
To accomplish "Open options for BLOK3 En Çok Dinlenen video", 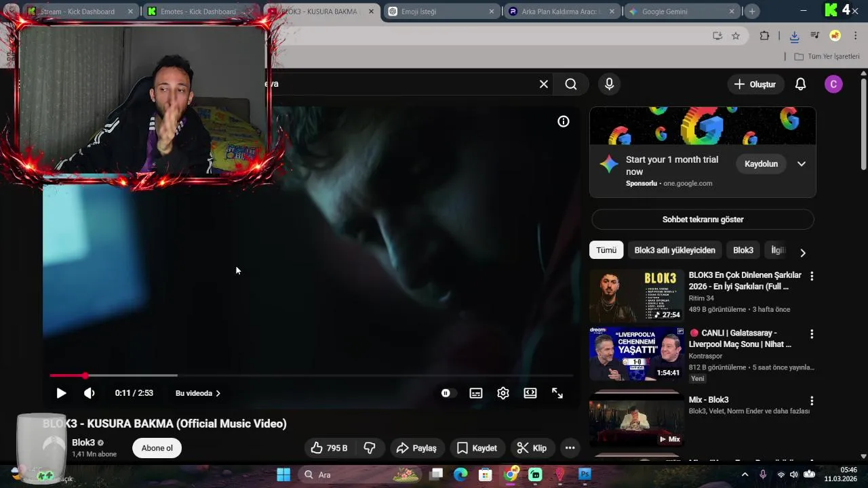I will coord(812,277).
